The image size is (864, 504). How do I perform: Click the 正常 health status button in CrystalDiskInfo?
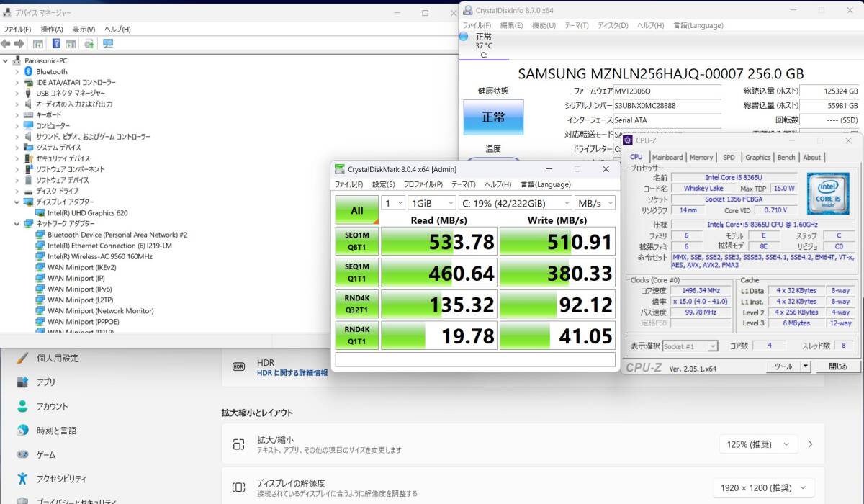pos(493,117)
